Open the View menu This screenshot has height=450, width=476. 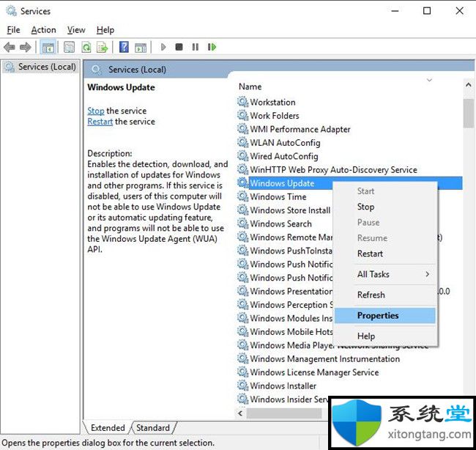pyautogui.click(x=76, y=30)
